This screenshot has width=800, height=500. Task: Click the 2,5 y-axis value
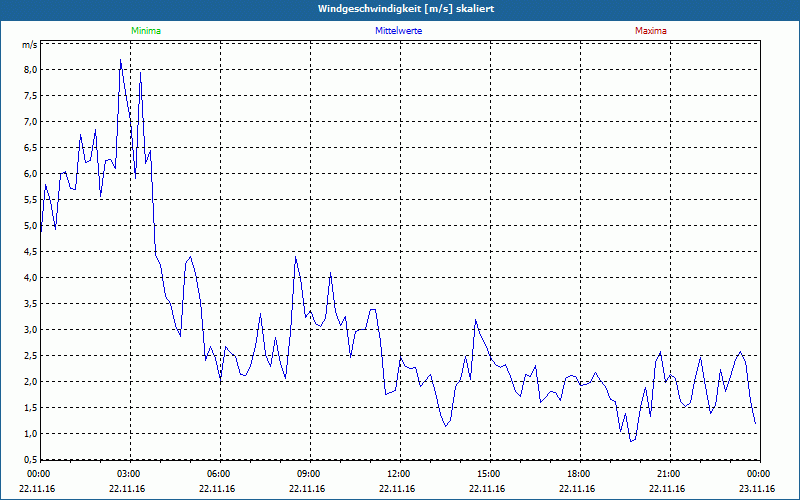[31, 356]
